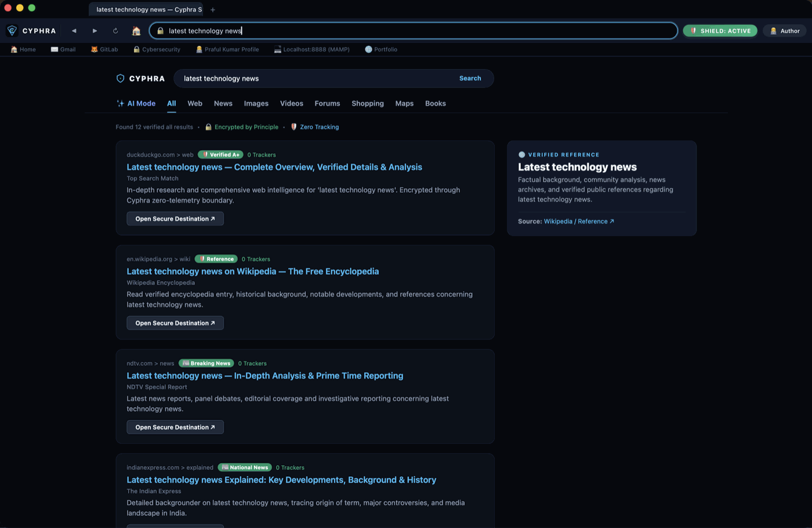Switch to the Shopping tab
This screenshot has width=812, height=528.
tap(368, 103)
